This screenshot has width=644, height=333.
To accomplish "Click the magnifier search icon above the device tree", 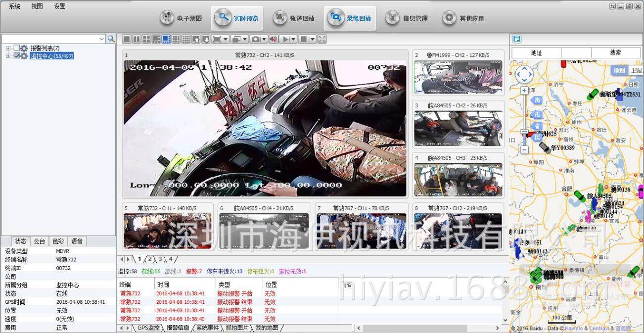I will coord(111,39).
